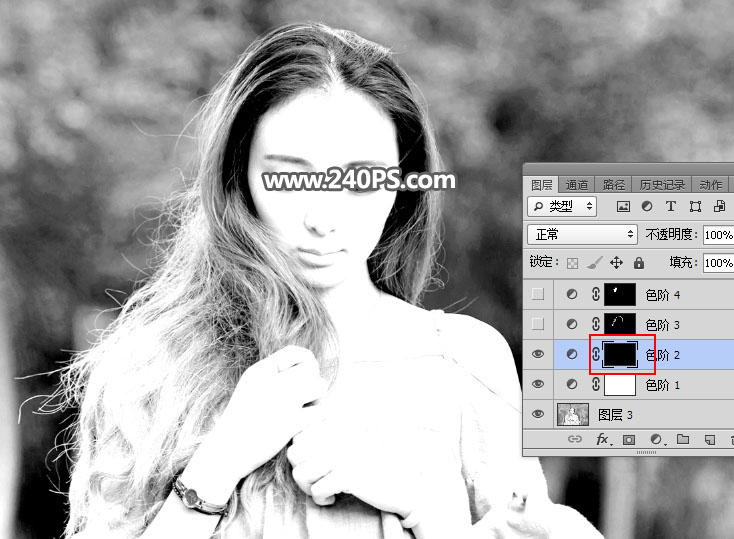Click mask link icon on 色阶 4

[595, 294]
